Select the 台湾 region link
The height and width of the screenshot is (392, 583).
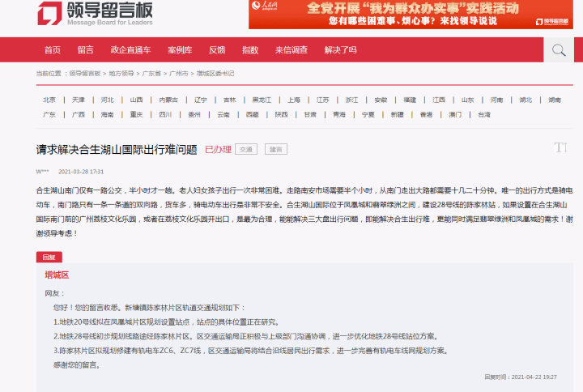[x=484, y=115]
